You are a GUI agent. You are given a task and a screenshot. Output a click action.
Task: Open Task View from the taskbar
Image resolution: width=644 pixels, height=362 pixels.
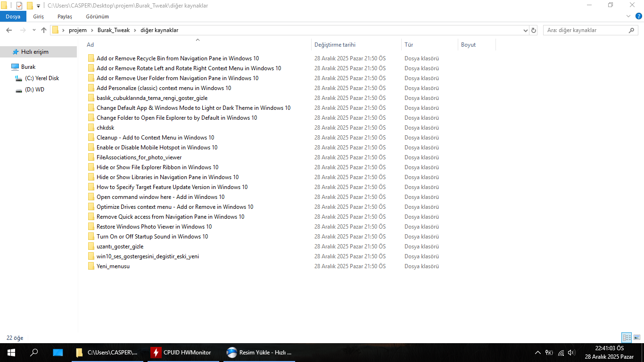coord(58,352)
